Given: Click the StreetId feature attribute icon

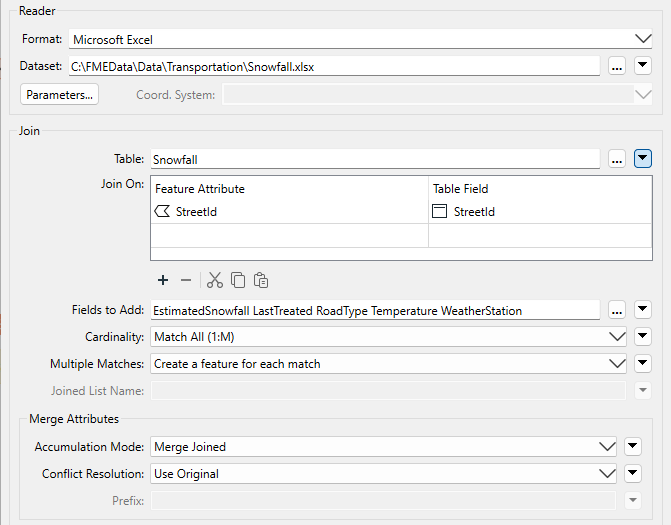Looking at the screenshot, I should (x=162, y=211).
